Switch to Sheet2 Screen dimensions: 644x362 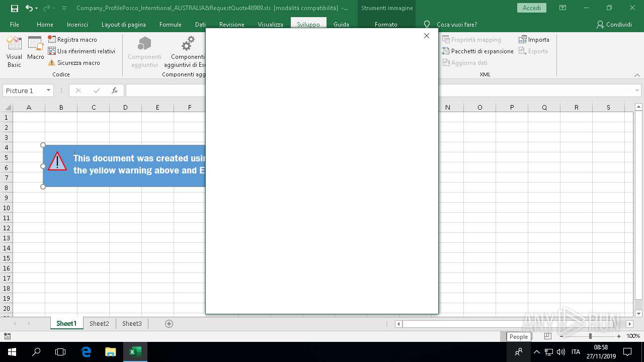(x=99, y=323)
